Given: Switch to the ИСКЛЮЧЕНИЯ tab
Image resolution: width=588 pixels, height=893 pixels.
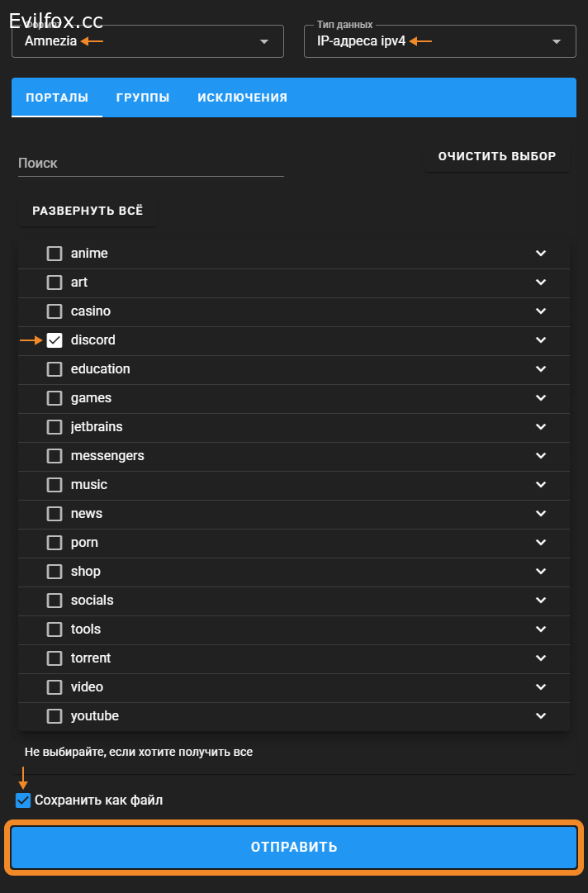Looking at the screenshot, I should click(242, 97).
